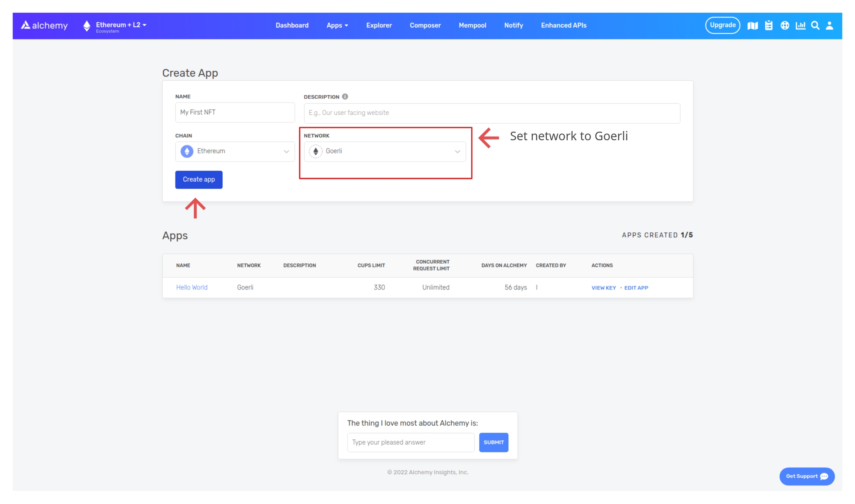
Task: Click the Ethereum chain logo icon
Action: 187,151
